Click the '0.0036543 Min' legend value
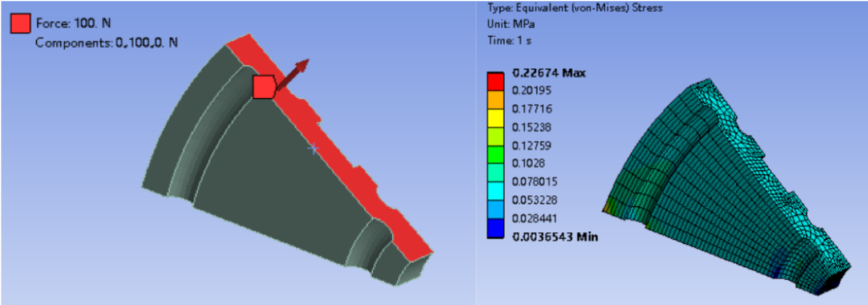Viewport: 868px width, 305px height. click(555, 237)
